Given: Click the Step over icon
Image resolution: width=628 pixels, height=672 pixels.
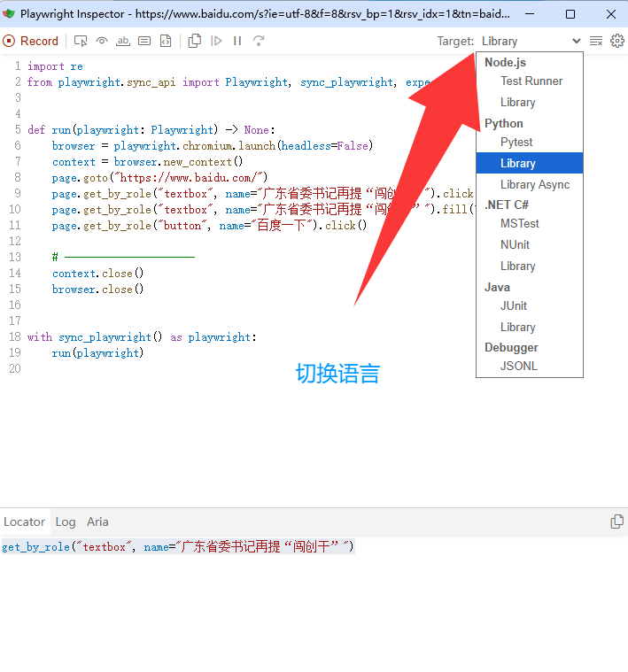Looking at the screenshot, I should click(259, 41).
